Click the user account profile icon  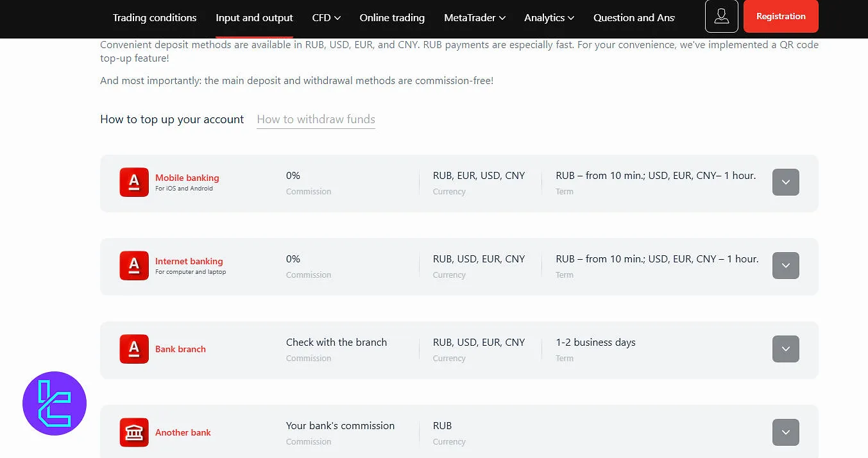click(721, 16)
